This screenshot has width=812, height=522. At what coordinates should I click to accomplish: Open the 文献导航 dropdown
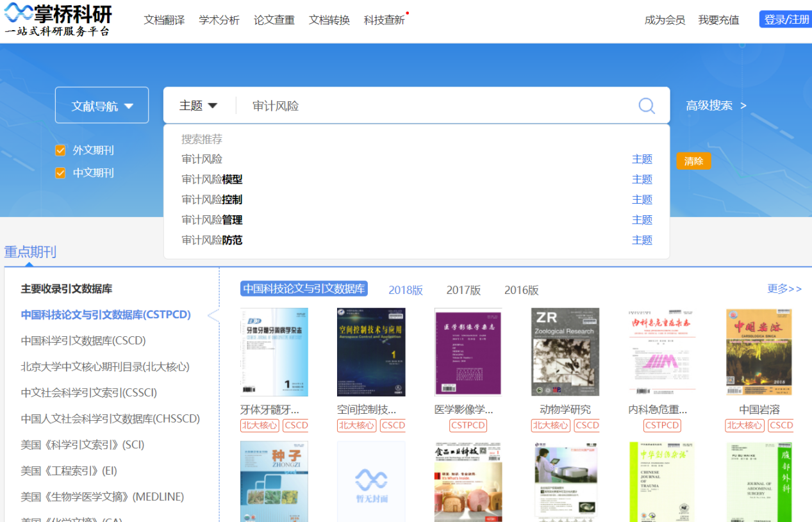coord(102,105)
